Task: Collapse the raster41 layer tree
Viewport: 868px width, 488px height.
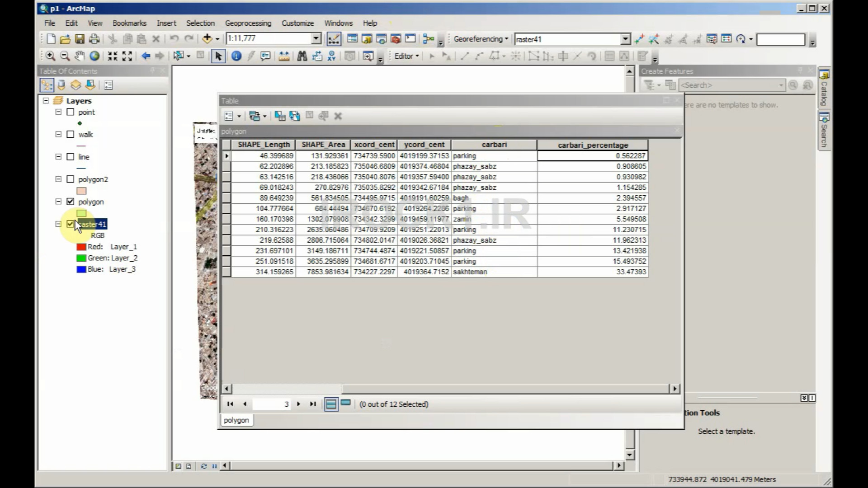Action: [58, 224]
